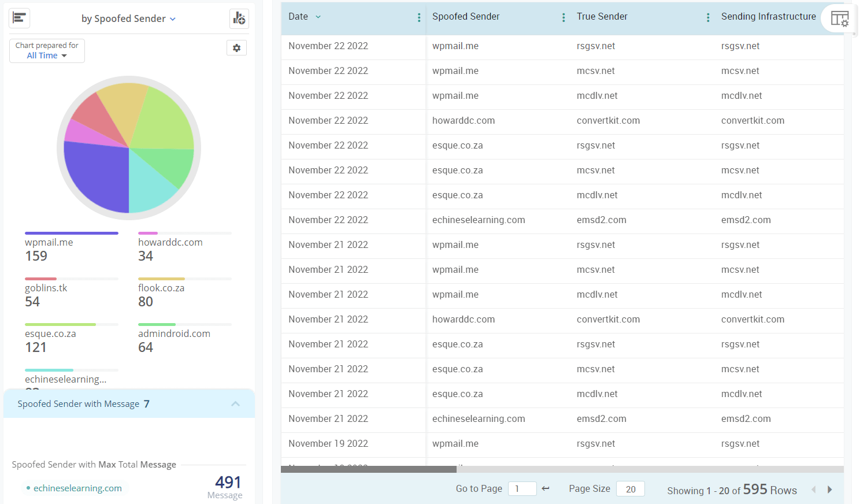Image resolution: width=860 pixels, height=504 pixels.
Task: Click the Go to Page input field
Action: [x=522, y=489]
